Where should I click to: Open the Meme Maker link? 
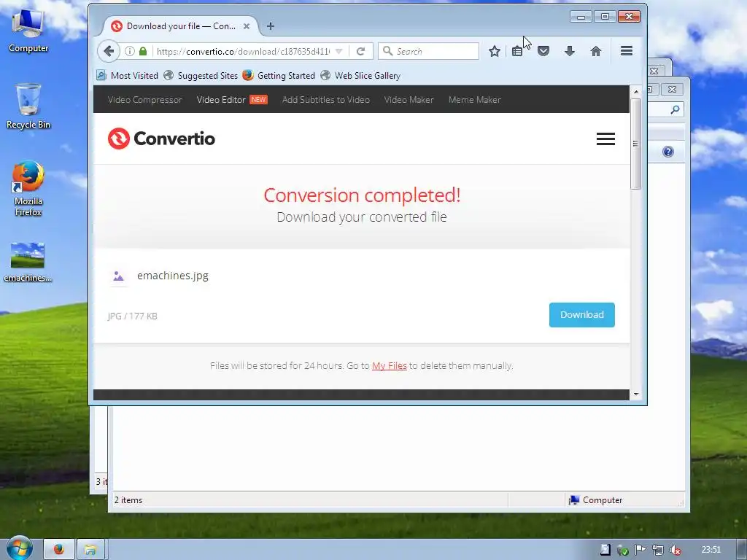pos(474,99)
